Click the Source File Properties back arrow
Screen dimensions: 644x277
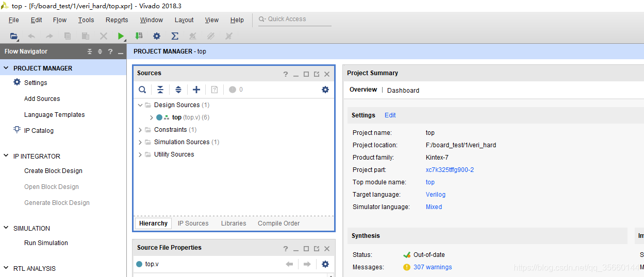(289, 264)
